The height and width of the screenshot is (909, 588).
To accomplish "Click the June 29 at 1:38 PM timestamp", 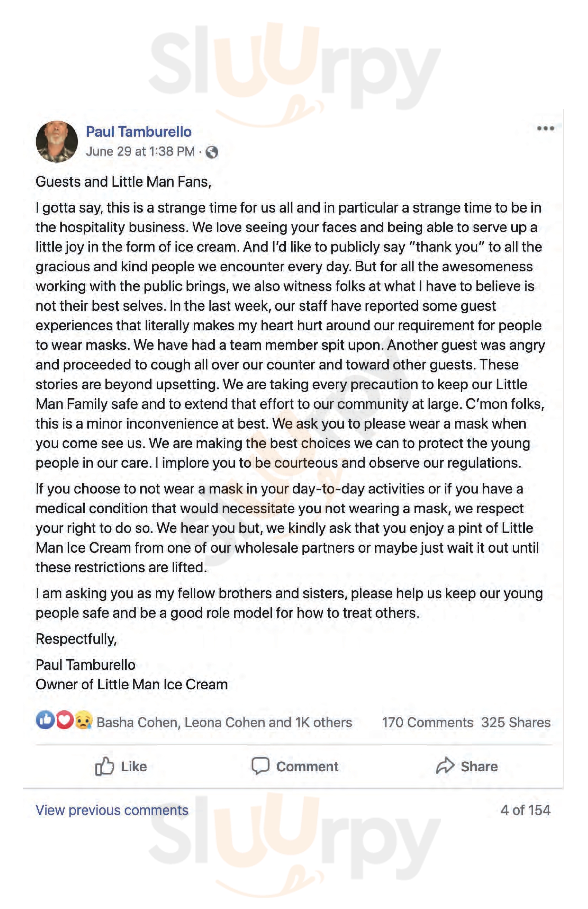I will pos(140,152).
